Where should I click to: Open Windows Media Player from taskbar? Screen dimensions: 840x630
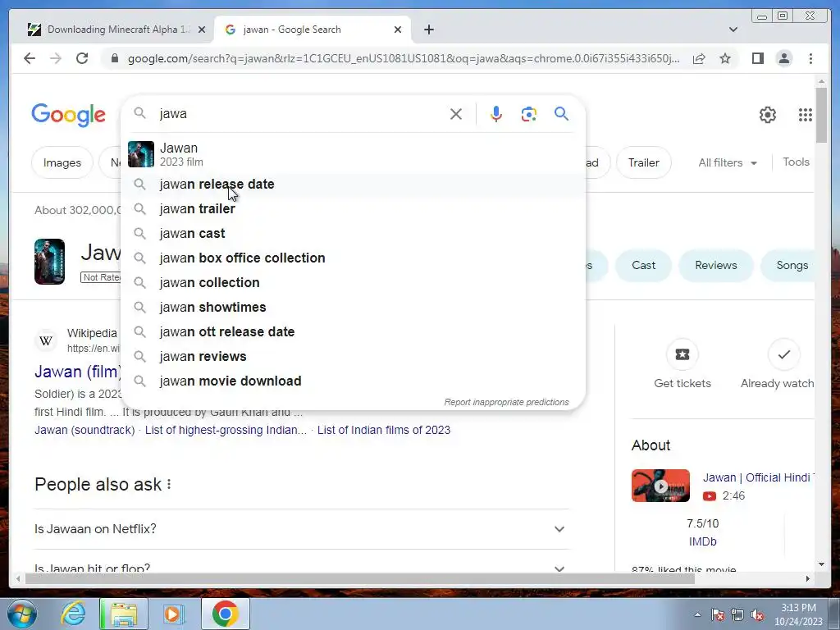(174, 614)
